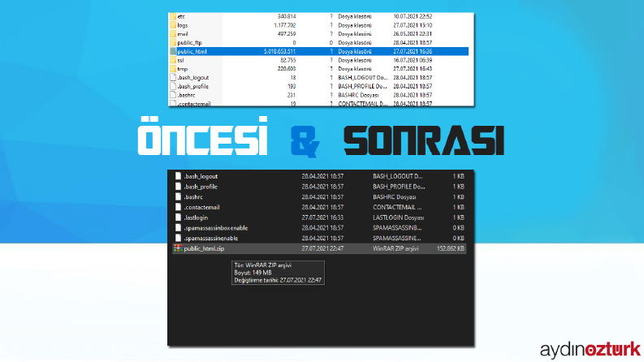Viewport: 644px width, 362px height.
Task: Click the .bash_logout file icon in the dark list
Action: tap(178, 176)
